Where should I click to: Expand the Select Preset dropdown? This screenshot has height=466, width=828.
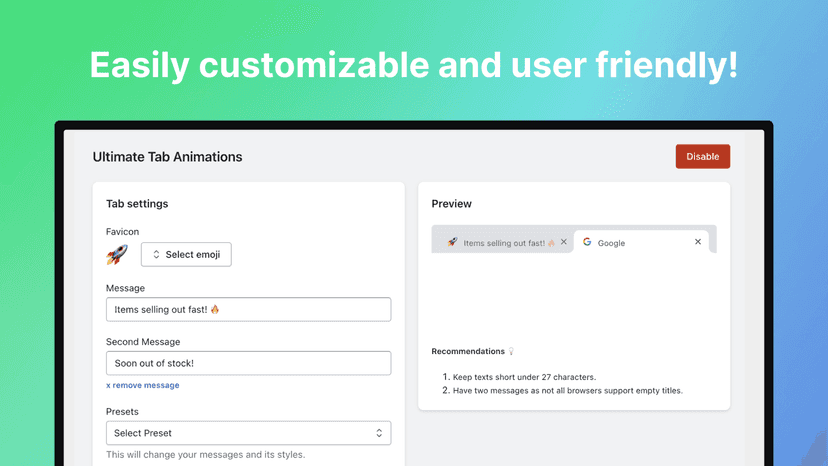248,433
